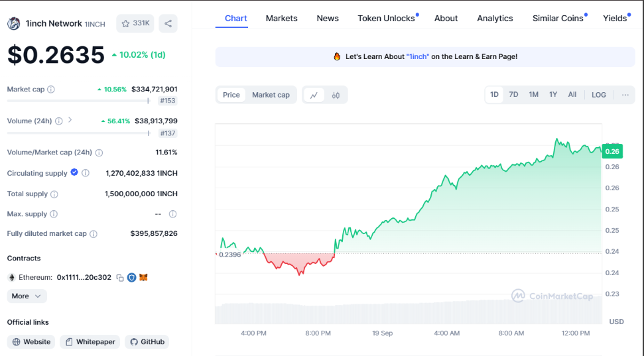Show Fully diluted market cap info icon
The image size is (644, 356).
[x=94, y=233]
